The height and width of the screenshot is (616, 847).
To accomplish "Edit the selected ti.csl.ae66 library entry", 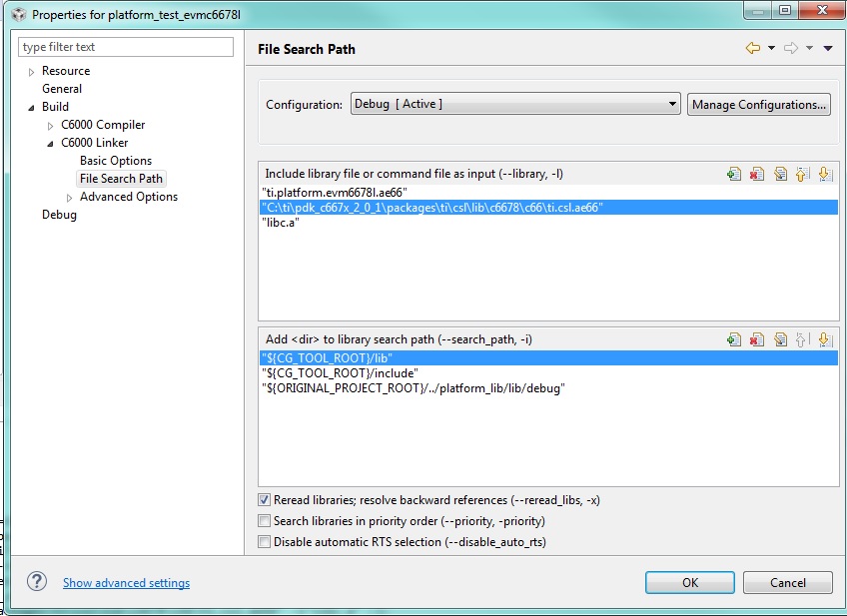I will [x=781, y=174].
